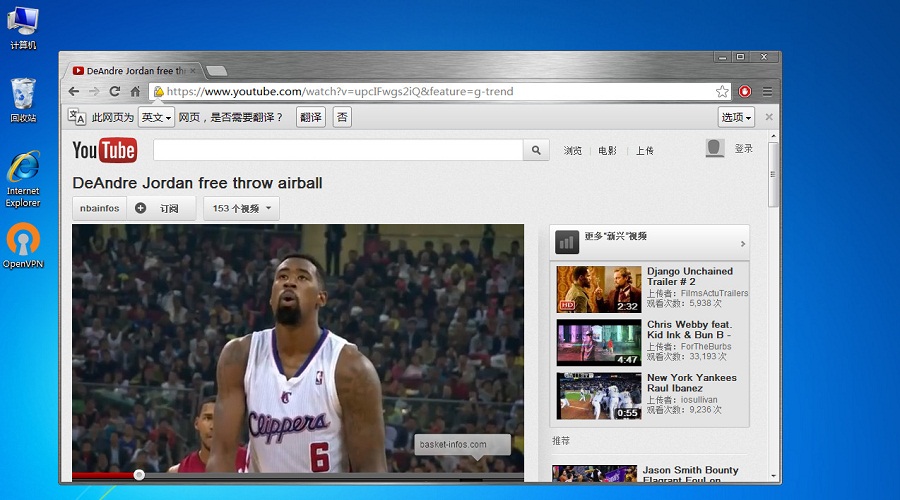The height and width of the screenshot is (500, 900).
Task: Launch OpenVPN from the desktop
Action: (x=23, y=246)
